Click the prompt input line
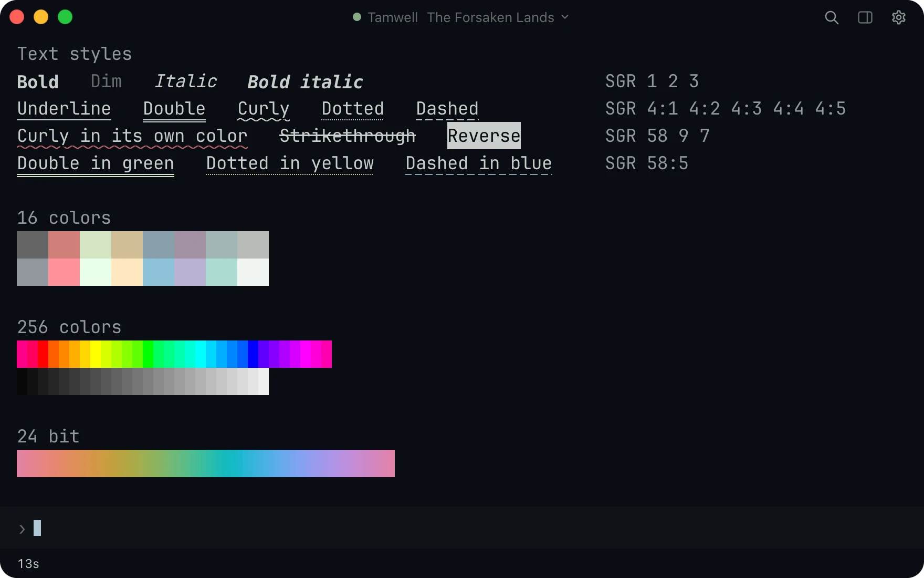 tap(462, 528)
